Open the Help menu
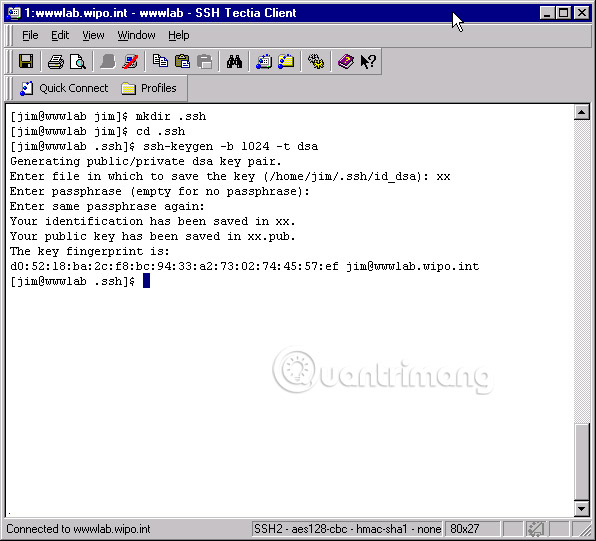 179,35
